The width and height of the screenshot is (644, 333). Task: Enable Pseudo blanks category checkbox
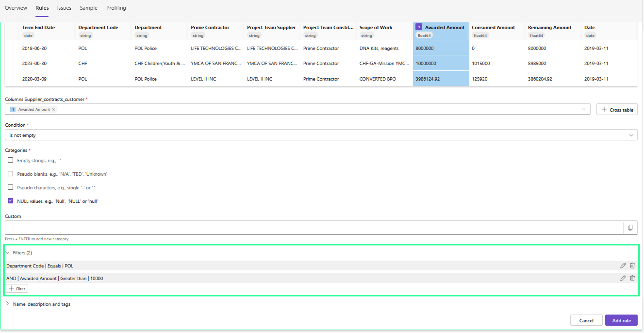10,173
